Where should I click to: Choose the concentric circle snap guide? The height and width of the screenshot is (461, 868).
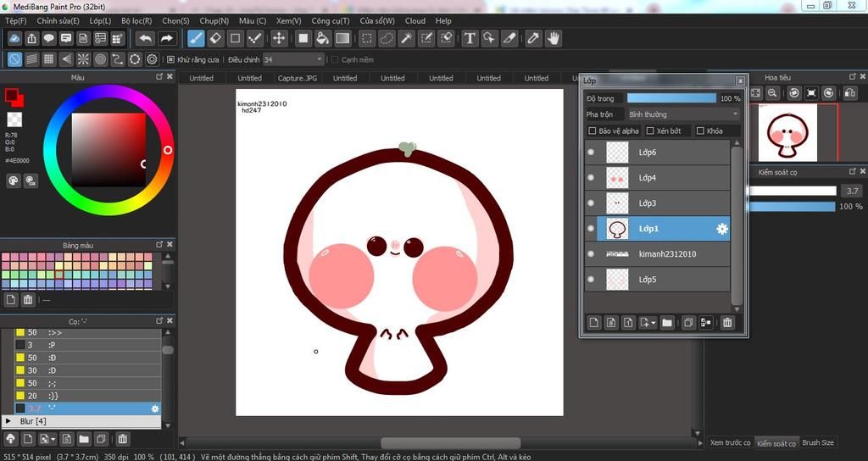coord(100,59)
